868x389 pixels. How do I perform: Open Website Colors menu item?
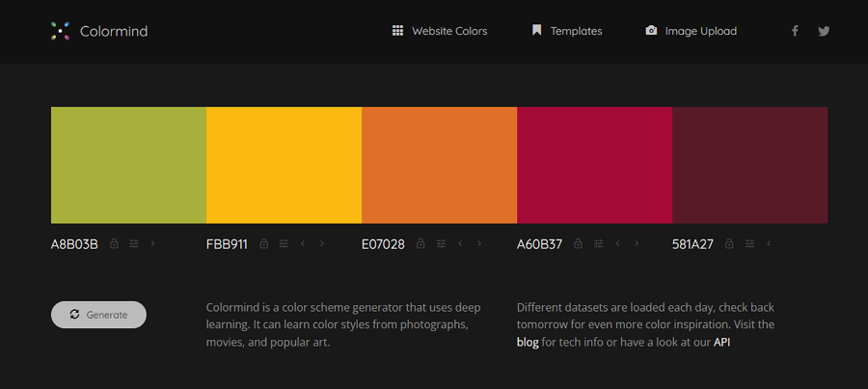pos(440,31)
